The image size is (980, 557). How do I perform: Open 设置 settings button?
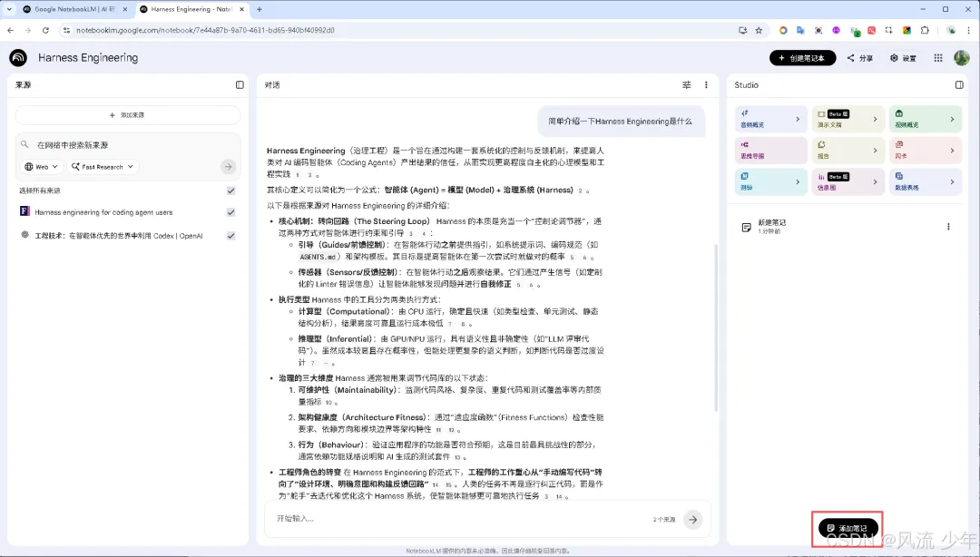[903, 58]
